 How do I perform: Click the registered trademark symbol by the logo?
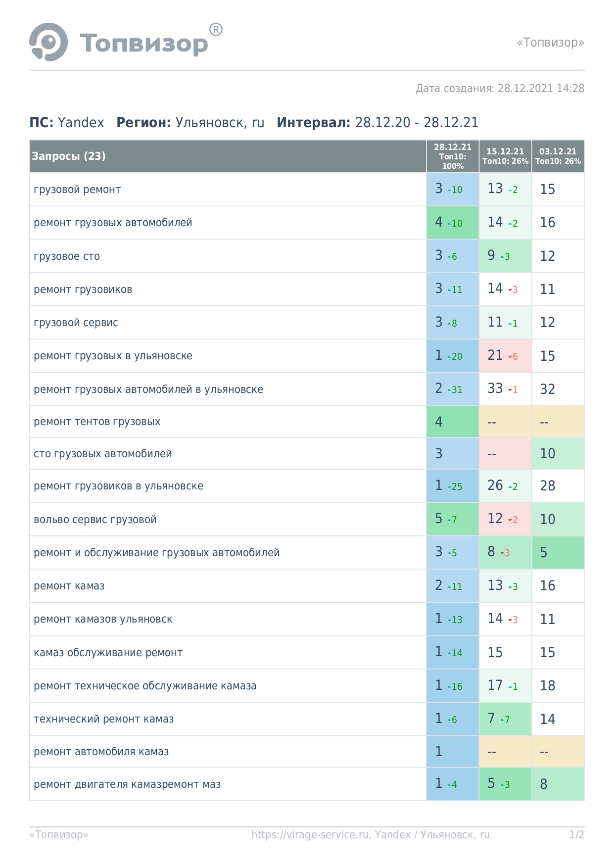pyautogui.click(x=216, y=30)
